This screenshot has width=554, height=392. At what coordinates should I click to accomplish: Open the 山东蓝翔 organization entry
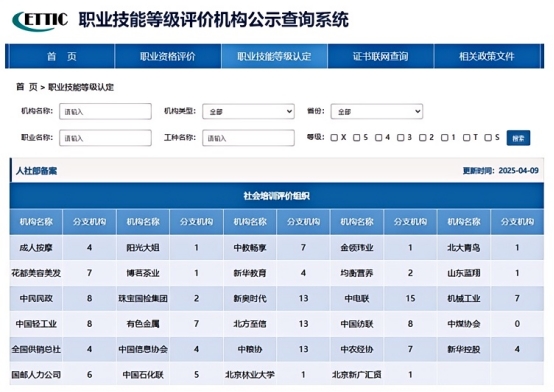tap(464, 273)
